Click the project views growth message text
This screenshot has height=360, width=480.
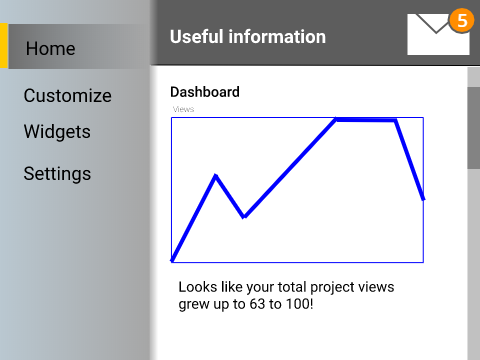tap(286, 296)
